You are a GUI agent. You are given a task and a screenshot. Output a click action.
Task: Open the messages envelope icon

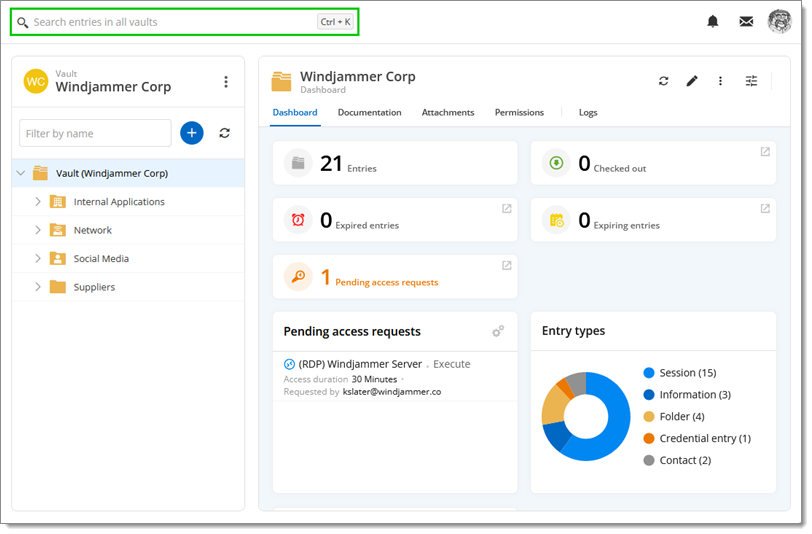pos(746,21)
